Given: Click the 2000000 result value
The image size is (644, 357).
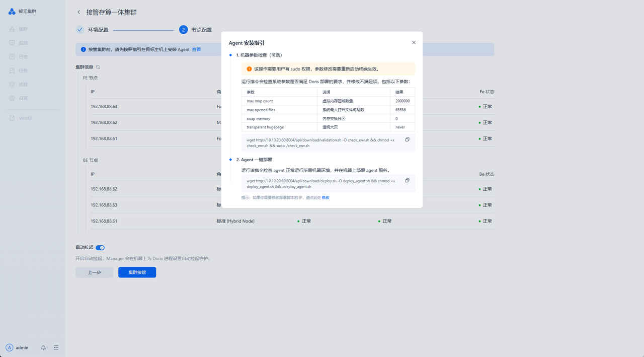Looking at the screenshot, I should point(403,101).
